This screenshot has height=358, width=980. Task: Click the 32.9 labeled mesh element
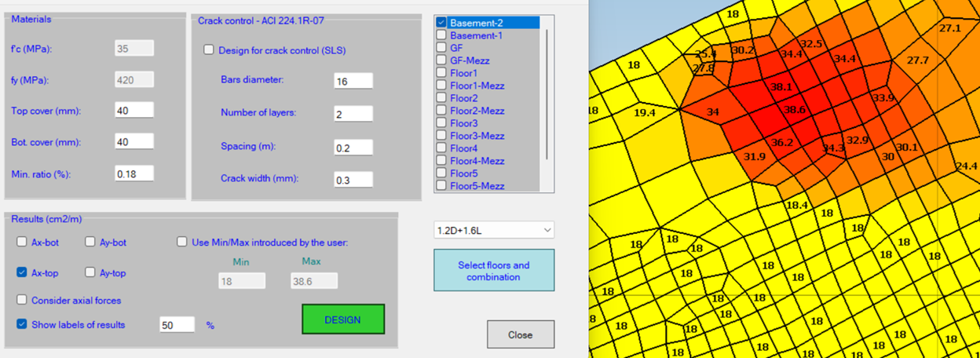coord(857,140)
